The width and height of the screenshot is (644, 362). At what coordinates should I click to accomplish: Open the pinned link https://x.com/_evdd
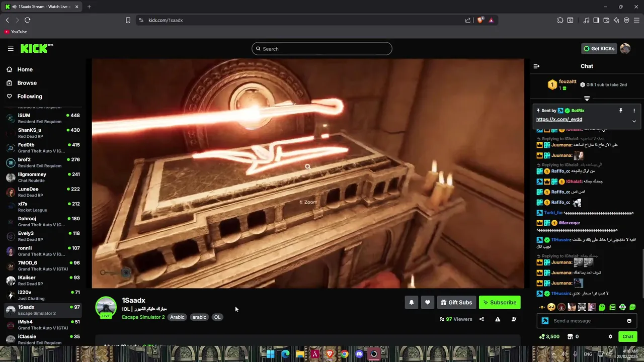pyautogui.click(x=559, y=120)
